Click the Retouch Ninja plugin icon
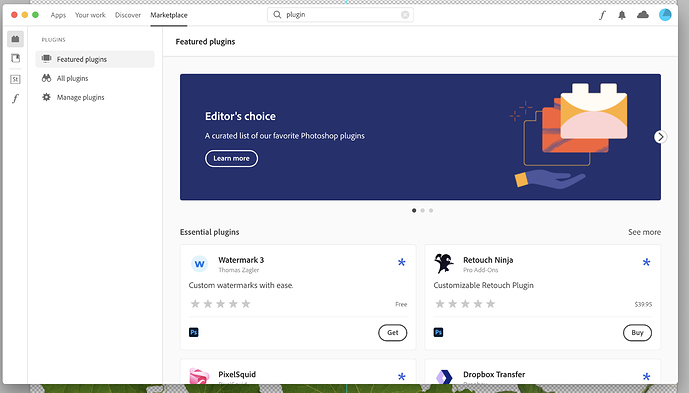Screen dimensions: 689x393 (x=444, y=263)
